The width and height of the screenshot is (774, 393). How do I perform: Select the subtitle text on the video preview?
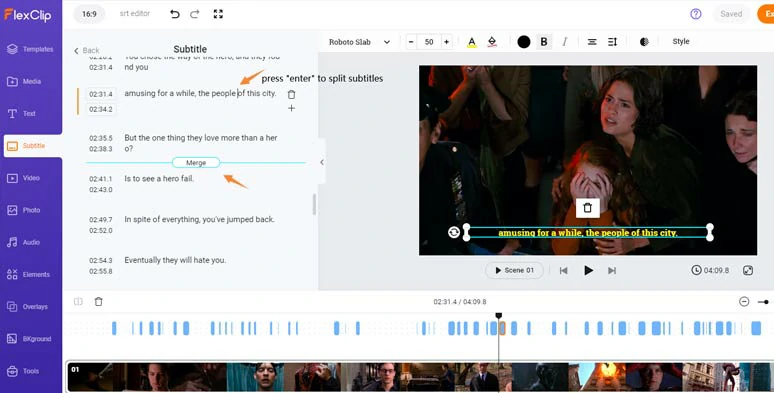tap(587, 233)
